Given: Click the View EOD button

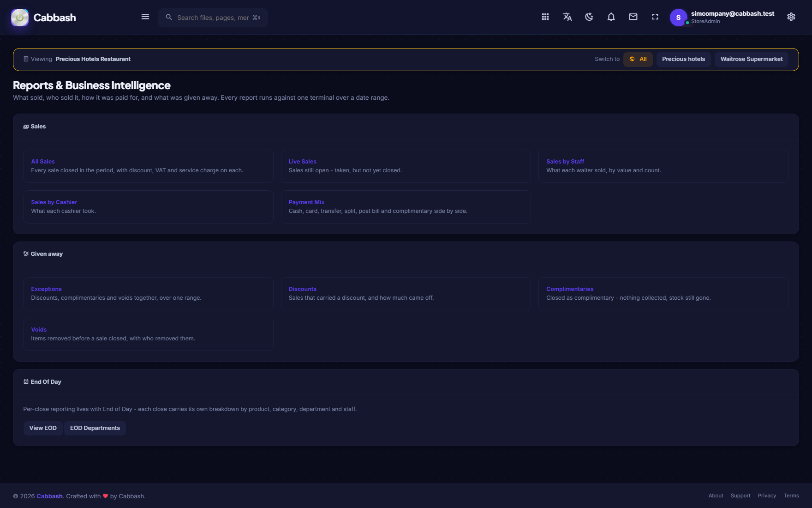Looking at the screenshot, I should click(43, 428).
